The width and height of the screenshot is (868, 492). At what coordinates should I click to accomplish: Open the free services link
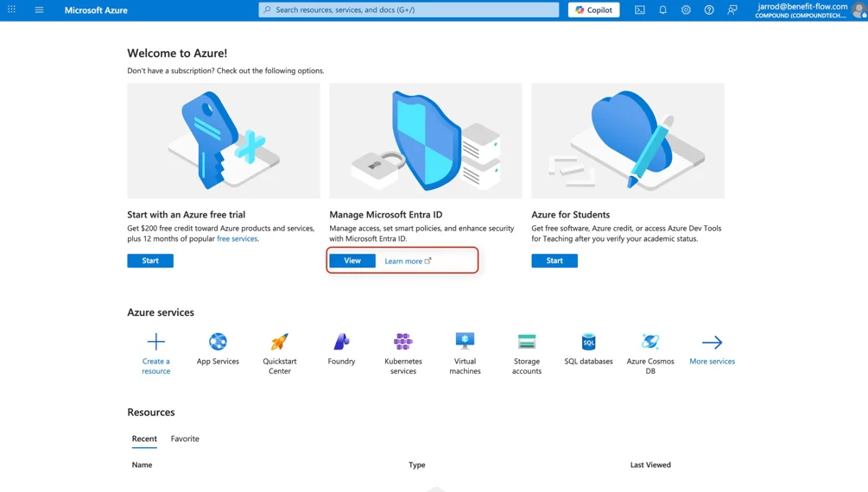(237, 238)
